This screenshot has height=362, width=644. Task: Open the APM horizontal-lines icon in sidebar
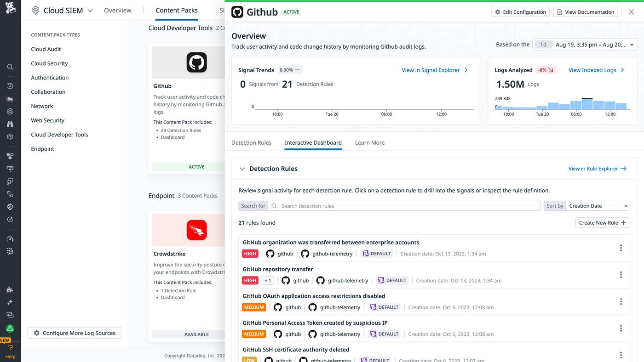pos(10,169)
